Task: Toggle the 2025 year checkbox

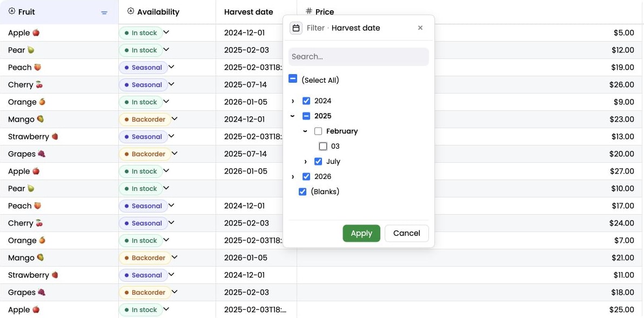Action: tap(306, 116)
